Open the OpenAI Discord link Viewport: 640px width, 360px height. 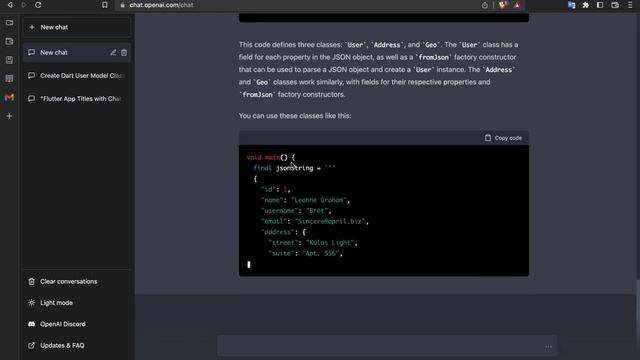pos(77,324)
